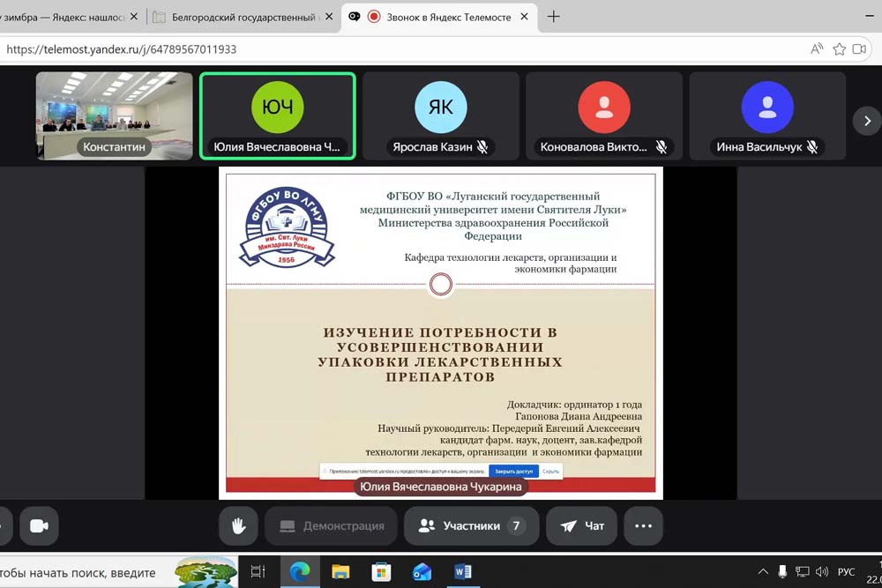
Task: Open Task View on taskbar
Action: [x=258, y=572]
